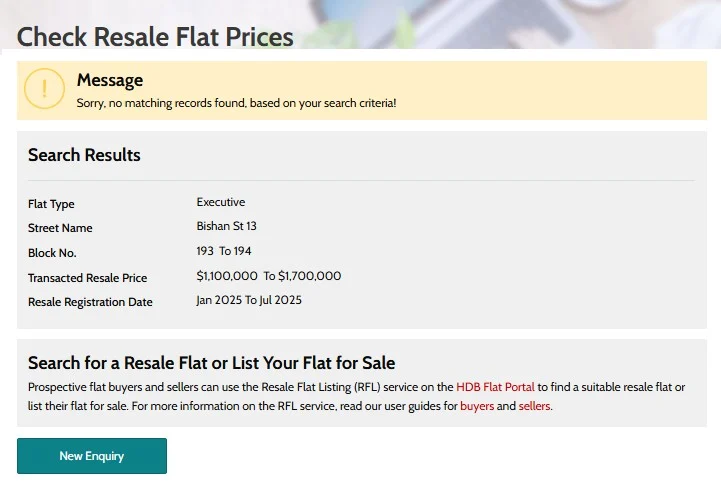Select the Jan 2025 To Jul 2025 value
Screen dimensions: 721x503
[x=249, y=300]
